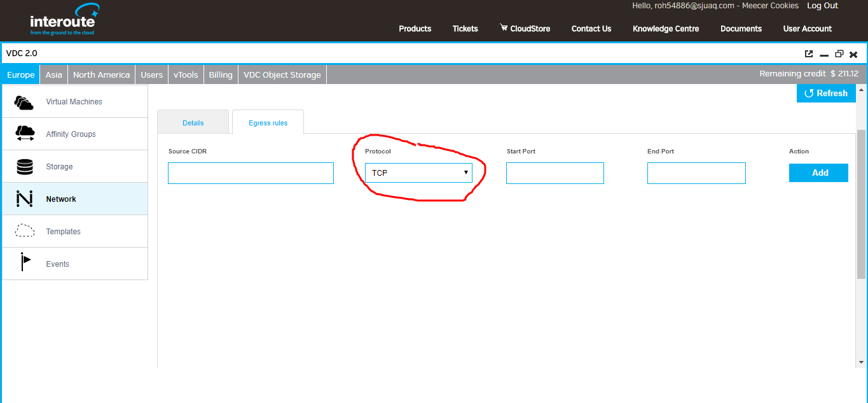Open the VDC Object Storage tab
This screenshot has width=868, height=403.
coord(282,74)
